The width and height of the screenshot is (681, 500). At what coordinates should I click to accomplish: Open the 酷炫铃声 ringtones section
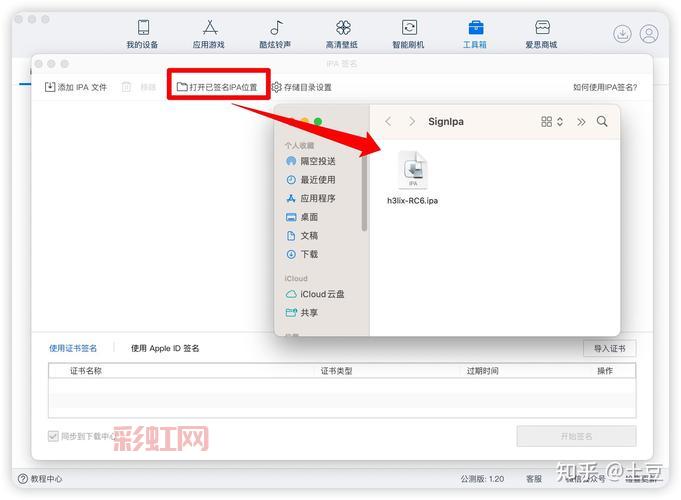[x=275, y=33]
